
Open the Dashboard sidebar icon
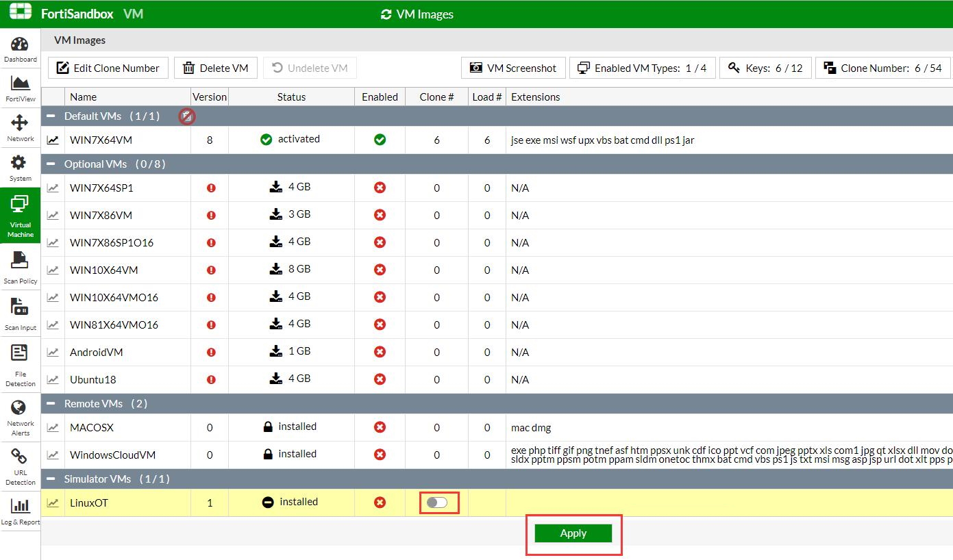[x=20, y=49]
